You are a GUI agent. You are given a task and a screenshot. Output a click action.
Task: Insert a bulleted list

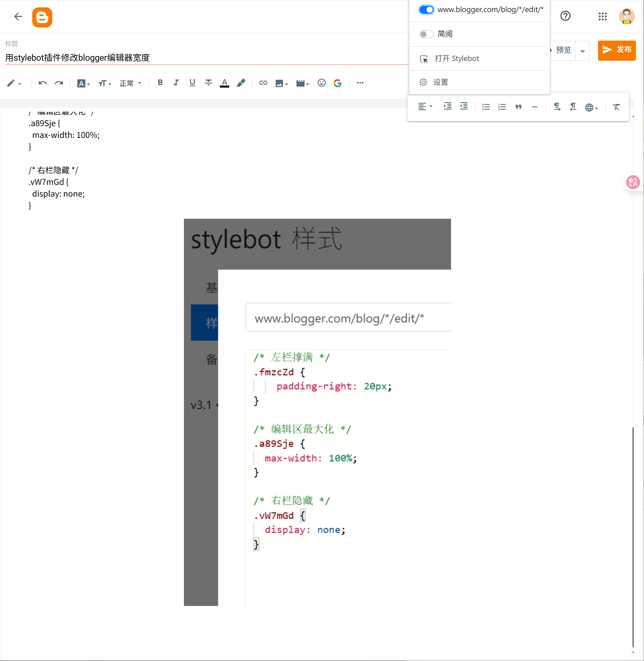coord(486,107)
